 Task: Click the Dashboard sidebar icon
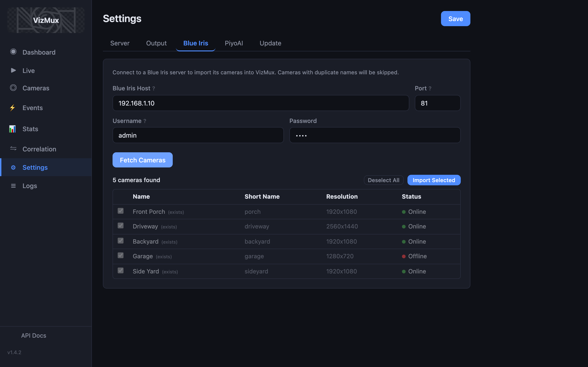(x=13, y=52)
